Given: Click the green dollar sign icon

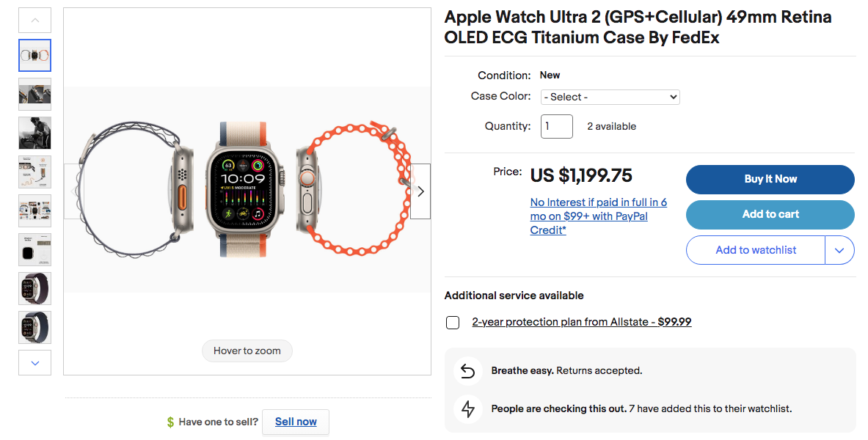Looking at the screenshot, I should tap(170, 422).
